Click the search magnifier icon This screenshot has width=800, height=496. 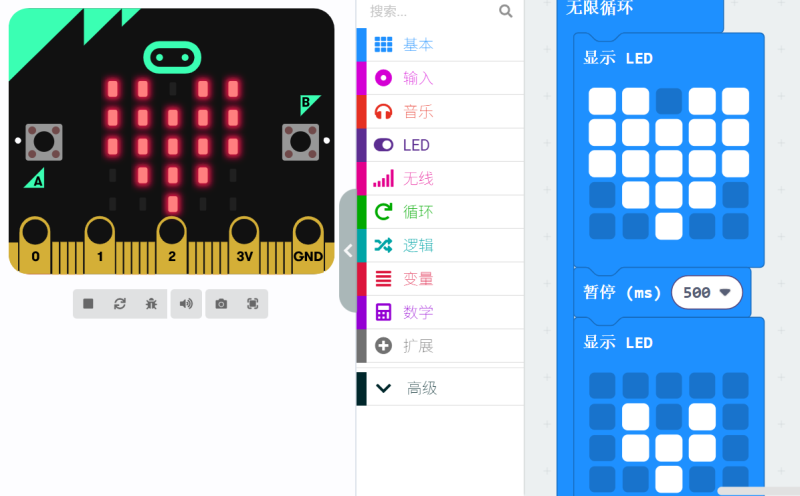505,11
